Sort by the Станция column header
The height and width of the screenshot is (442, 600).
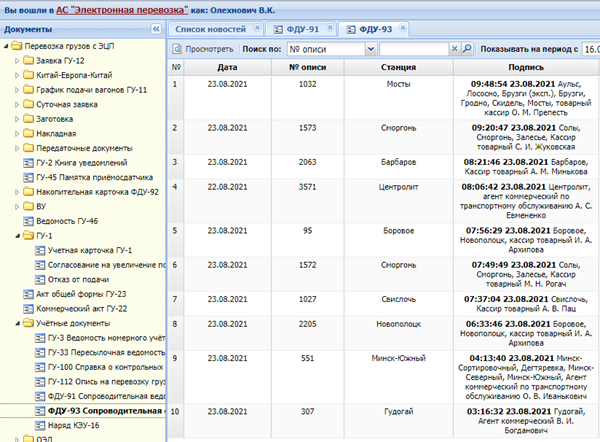click(398, 67)
